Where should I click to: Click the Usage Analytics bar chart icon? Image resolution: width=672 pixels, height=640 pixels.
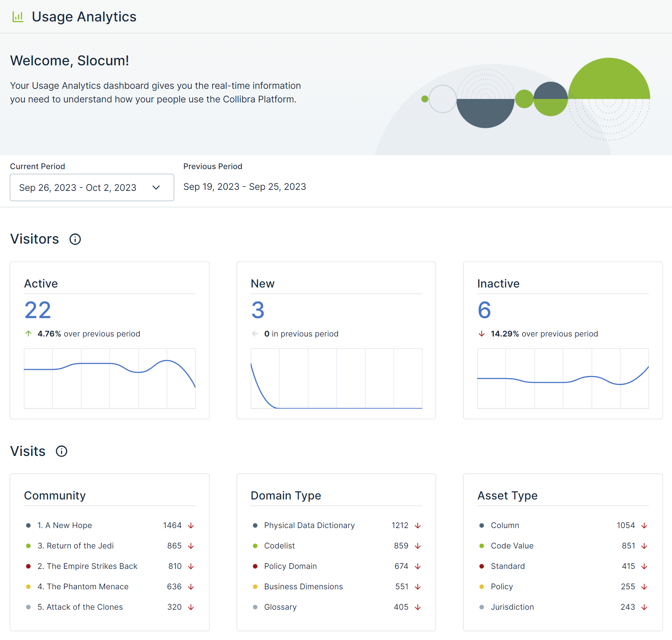click(x=18, y=16)
